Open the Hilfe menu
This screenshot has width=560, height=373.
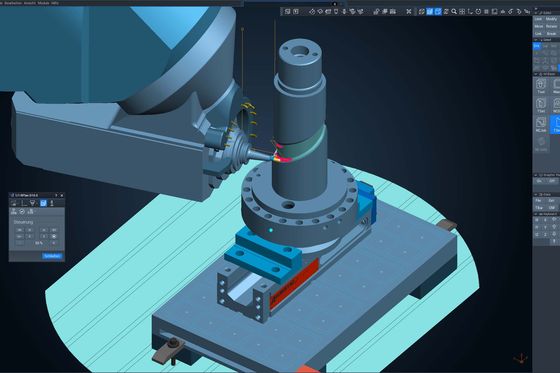pyautogui.click(x=55, y=3)
